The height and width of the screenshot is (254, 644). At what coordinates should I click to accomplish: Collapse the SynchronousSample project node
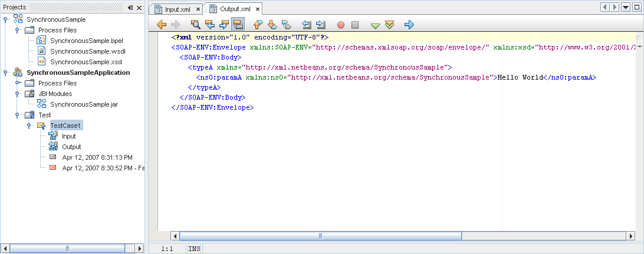[x=5, y=19]
